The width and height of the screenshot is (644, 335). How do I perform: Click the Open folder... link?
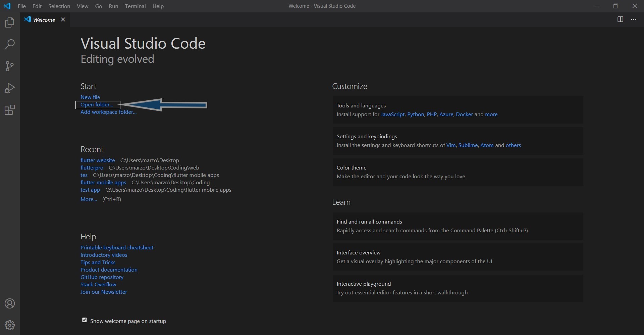click(x=97, y=105)
